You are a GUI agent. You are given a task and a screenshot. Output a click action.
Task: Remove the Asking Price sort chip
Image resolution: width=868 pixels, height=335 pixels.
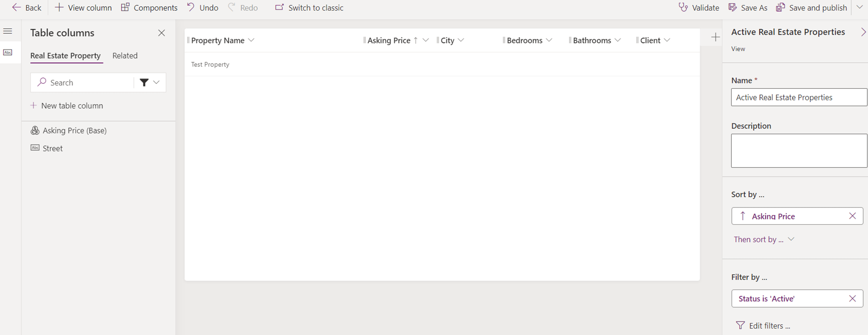point(853,216)
